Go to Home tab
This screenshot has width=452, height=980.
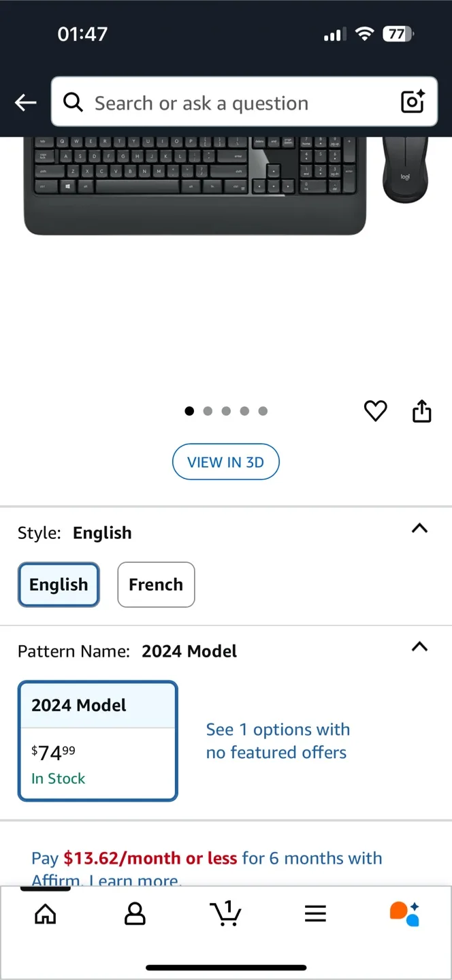[x=46, y=914]
